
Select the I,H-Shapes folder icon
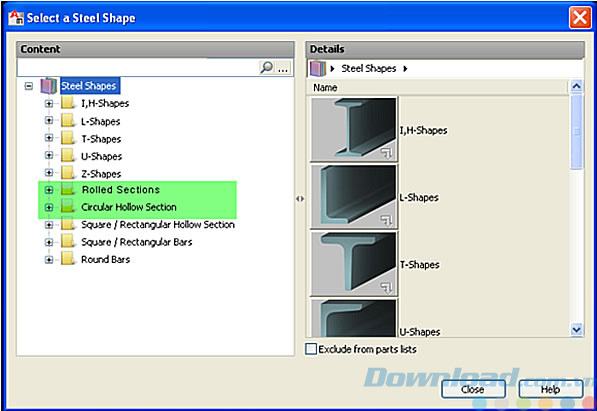(x=68, y=103)
